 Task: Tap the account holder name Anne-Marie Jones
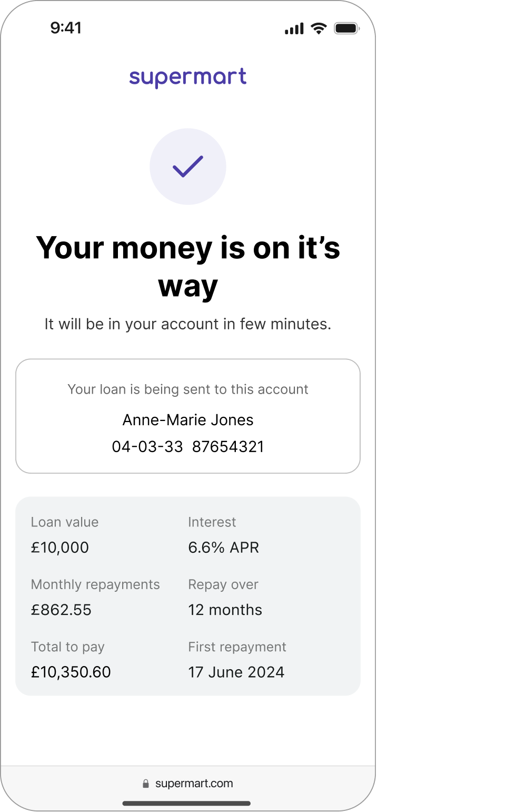click(x=187, y=420)
